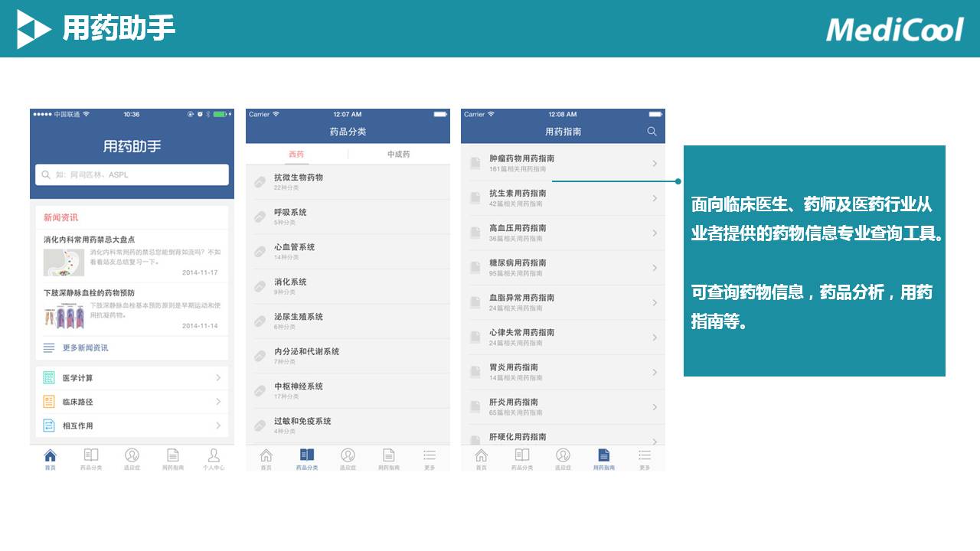
Task: Click the 阿司匹林 search input field
Action: click(x=132, y=174)
